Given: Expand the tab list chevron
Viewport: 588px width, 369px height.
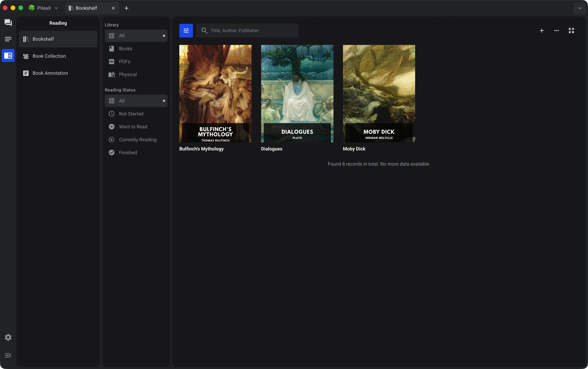Looking at the screenshot, I should coord(580,8).
